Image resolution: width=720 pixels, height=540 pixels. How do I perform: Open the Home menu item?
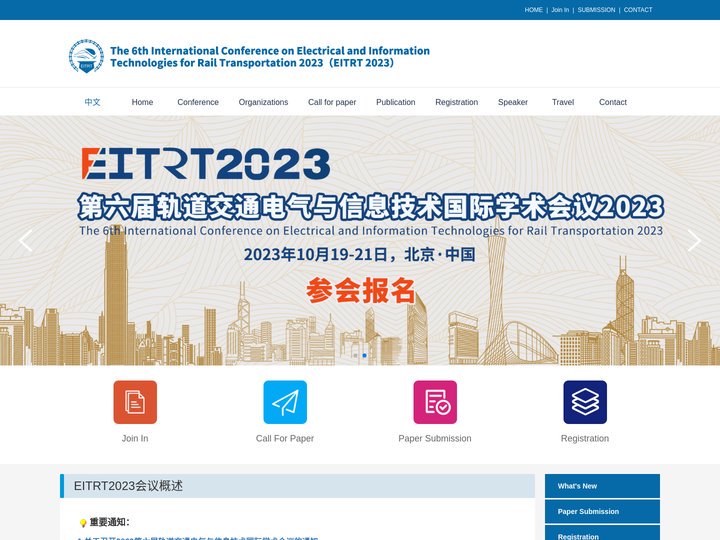(x=142, y=102)
